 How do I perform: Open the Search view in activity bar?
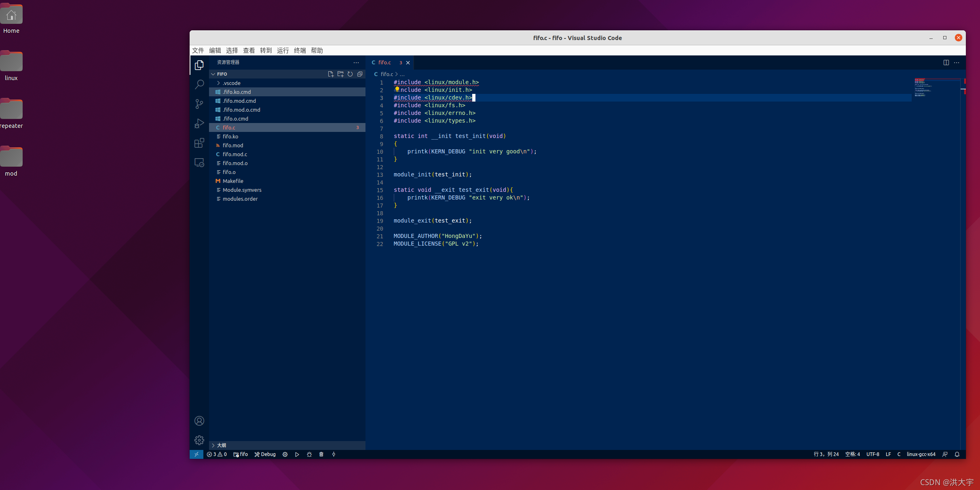coord(199,85)
